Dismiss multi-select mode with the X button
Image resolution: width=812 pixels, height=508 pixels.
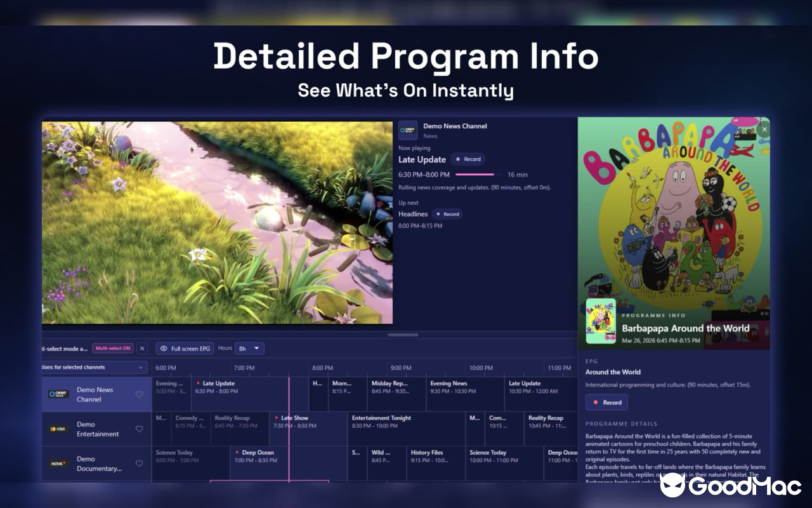(142, 348)
